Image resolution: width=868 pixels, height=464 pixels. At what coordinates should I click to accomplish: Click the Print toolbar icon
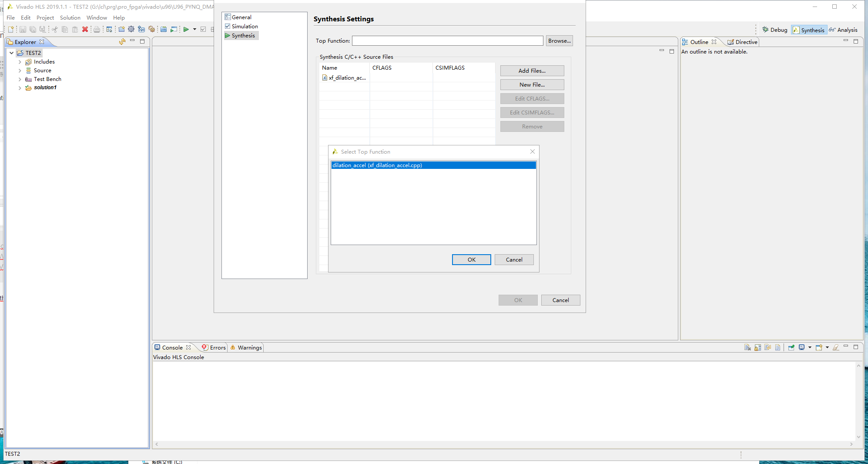click(x=97, y=29)
